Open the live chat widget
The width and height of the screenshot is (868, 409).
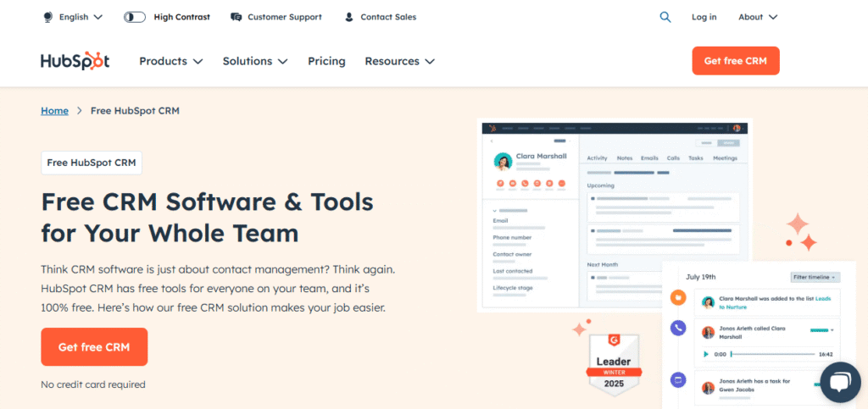(840, 383)
